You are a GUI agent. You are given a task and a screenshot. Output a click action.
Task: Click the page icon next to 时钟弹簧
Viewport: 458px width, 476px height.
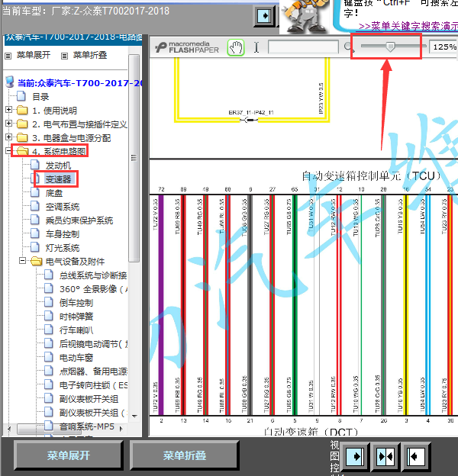coord(49,316)
